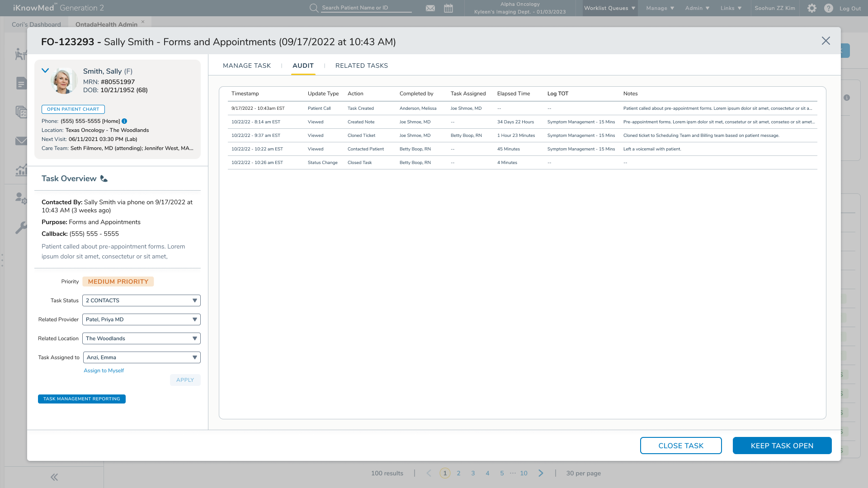Expand the Related Provider dropdown
868x488 pixels.
(141, 319)
